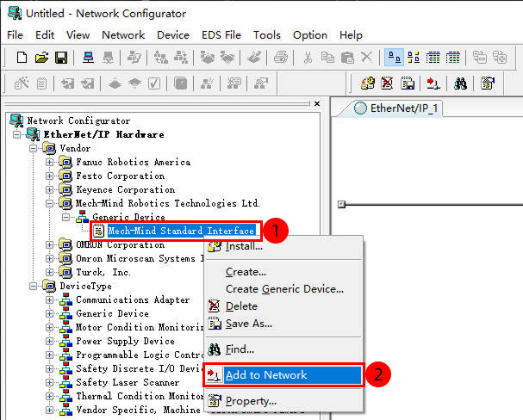Click the Open folder toolbar icon
The image size is (523, 420).
click(41, 58)
